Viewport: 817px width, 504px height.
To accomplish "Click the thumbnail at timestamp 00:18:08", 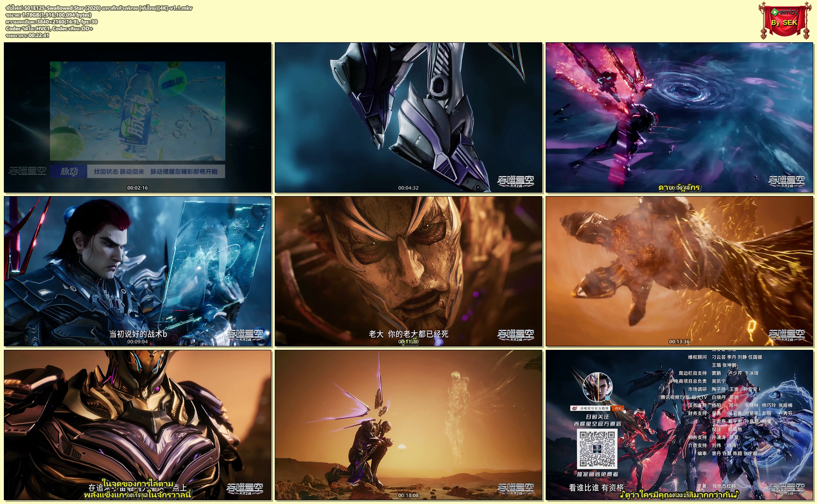I will point(408,425).
